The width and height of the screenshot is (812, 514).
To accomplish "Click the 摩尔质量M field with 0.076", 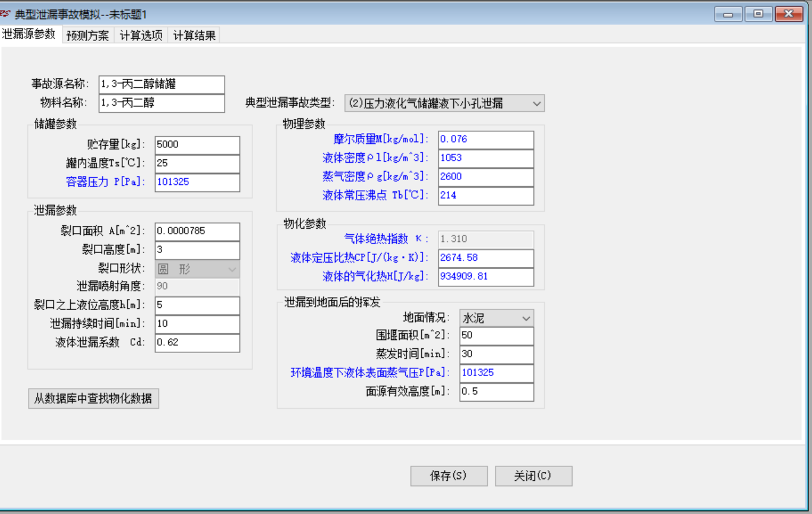I will [486, 140].
